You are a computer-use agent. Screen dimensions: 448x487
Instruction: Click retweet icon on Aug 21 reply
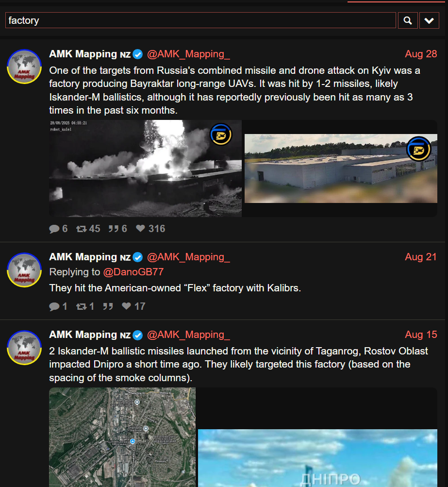point(82,306)
